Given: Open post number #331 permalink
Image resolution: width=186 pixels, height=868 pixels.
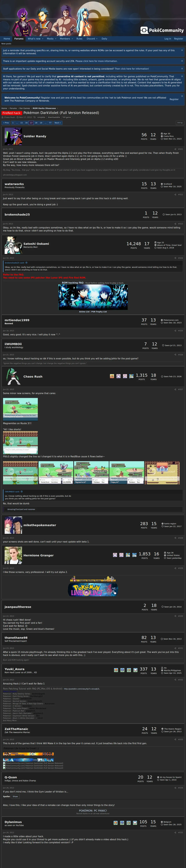Looking at the screenshot, I should [181, 648].
